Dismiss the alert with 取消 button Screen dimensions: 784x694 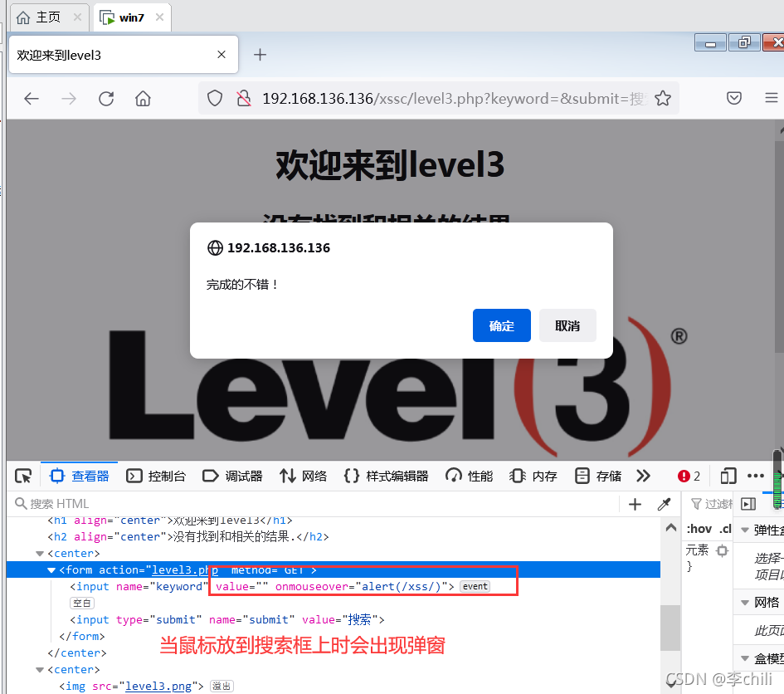(x=567, y=325)
